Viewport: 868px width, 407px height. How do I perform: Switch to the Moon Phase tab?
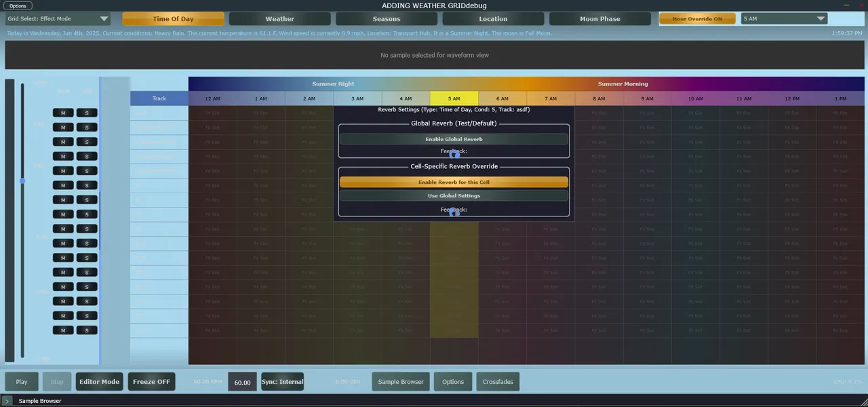pyautogui.click(x=599, y=19)
